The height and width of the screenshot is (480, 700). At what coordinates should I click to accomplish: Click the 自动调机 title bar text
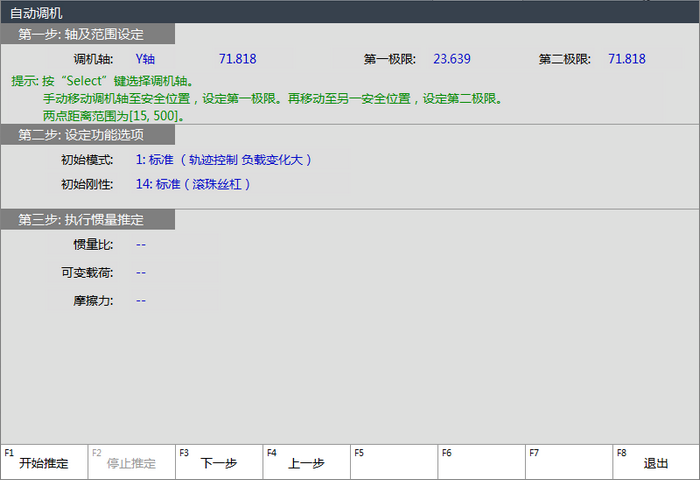point(36,13)
